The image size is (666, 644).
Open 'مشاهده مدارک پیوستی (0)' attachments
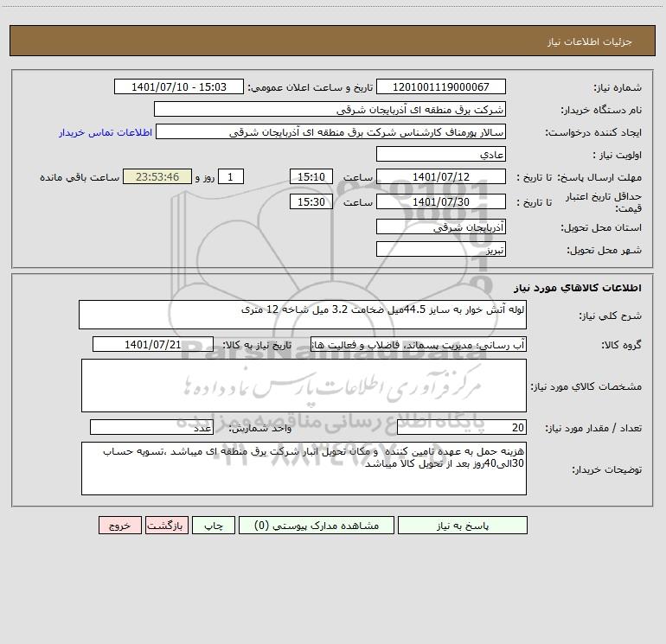[317, 526]
